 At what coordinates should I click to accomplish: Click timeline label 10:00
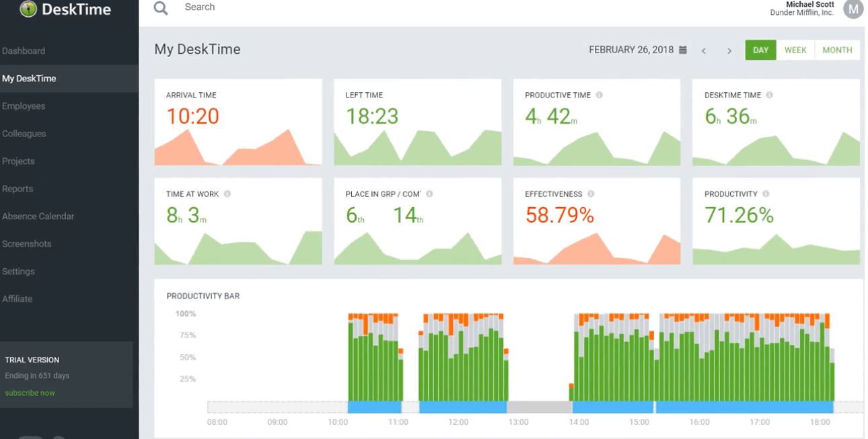click(x=338, y=422)
